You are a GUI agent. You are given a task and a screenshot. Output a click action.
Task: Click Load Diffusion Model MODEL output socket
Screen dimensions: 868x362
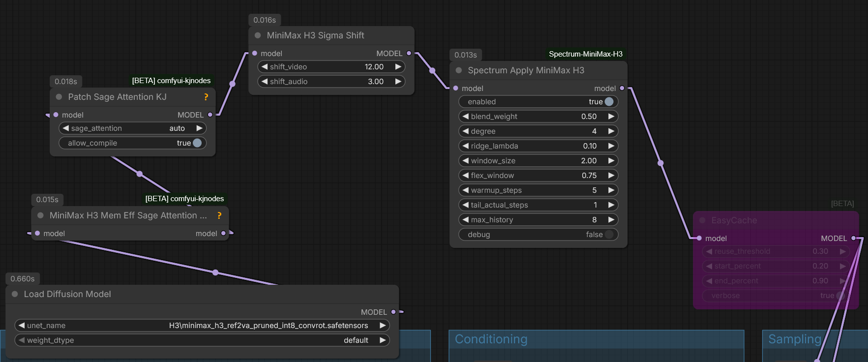393,312
